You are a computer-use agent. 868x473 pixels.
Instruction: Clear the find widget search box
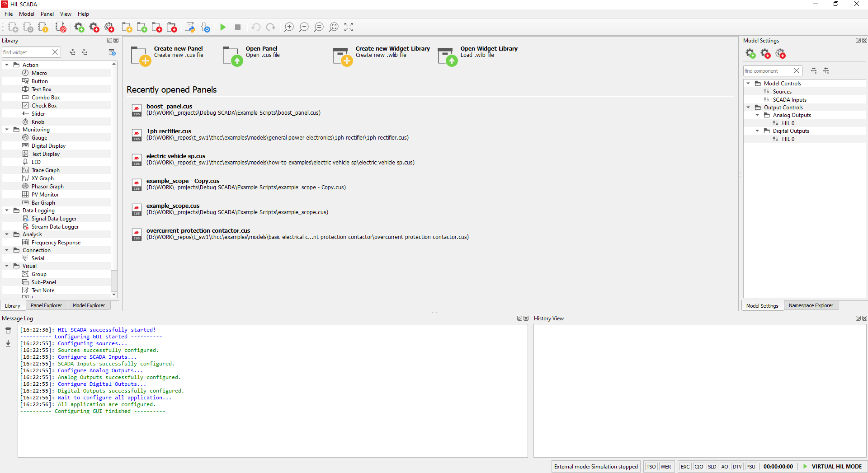click(55, 52)
